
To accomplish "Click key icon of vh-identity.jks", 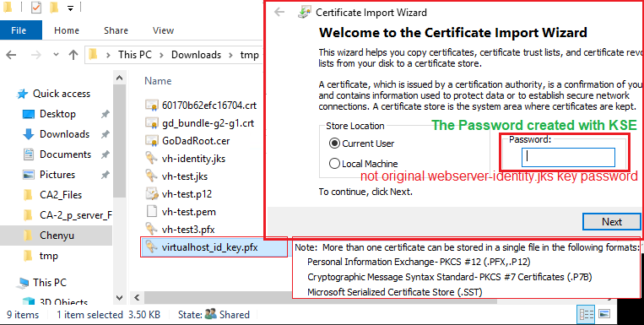I will [x=152, y=158].
